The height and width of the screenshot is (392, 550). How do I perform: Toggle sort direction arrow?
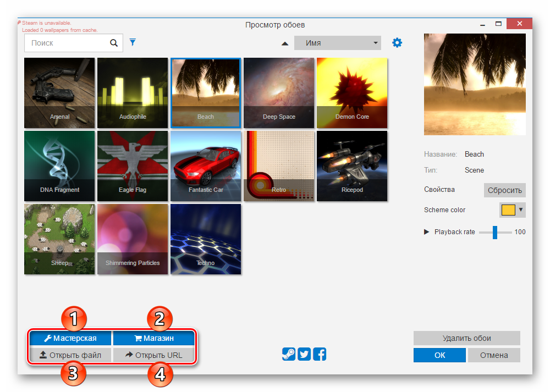285,43
